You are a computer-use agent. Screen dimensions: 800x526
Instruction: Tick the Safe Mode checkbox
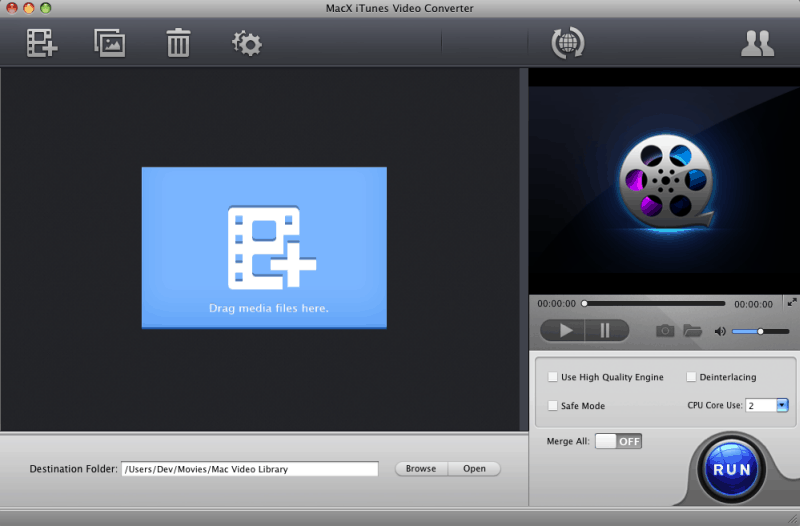(553, 405)
